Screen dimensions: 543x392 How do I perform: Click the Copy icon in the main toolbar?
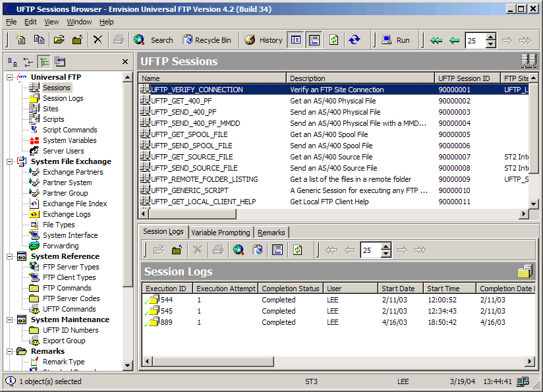[39, 40]
